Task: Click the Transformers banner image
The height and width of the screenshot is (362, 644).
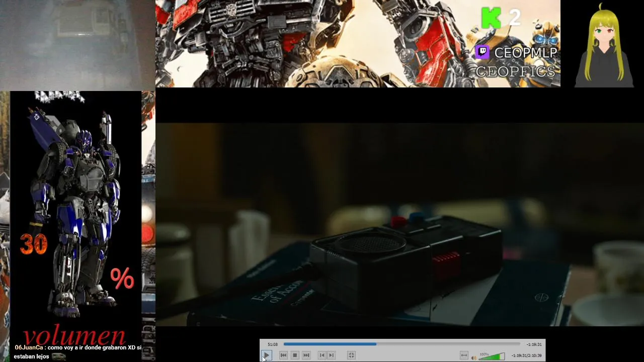Action: coord(358,44)
